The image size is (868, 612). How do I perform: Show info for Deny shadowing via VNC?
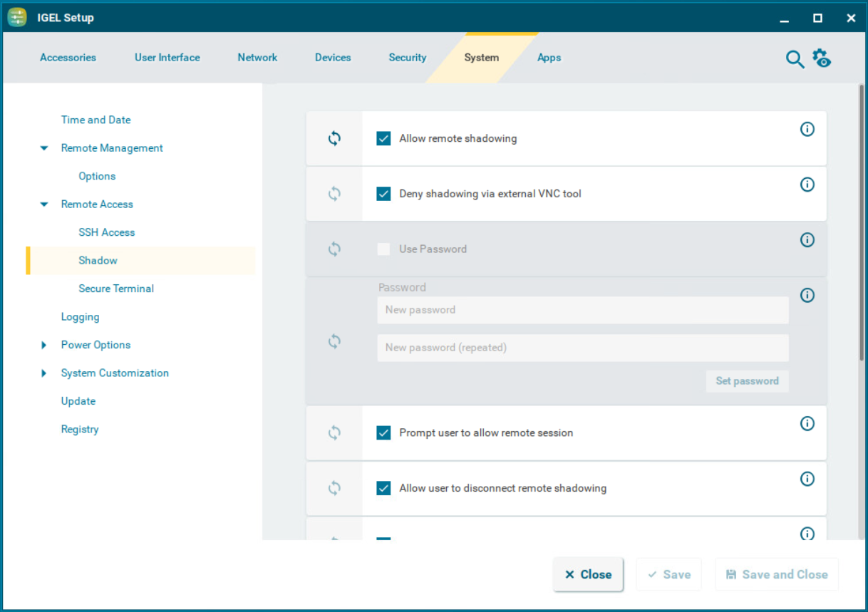(x=807, y=185)
